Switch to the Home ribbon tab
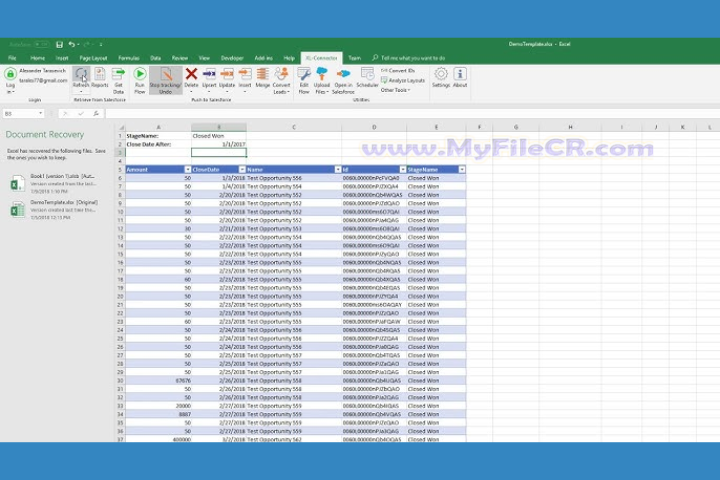The image size is (720, 480). [38, 58]
